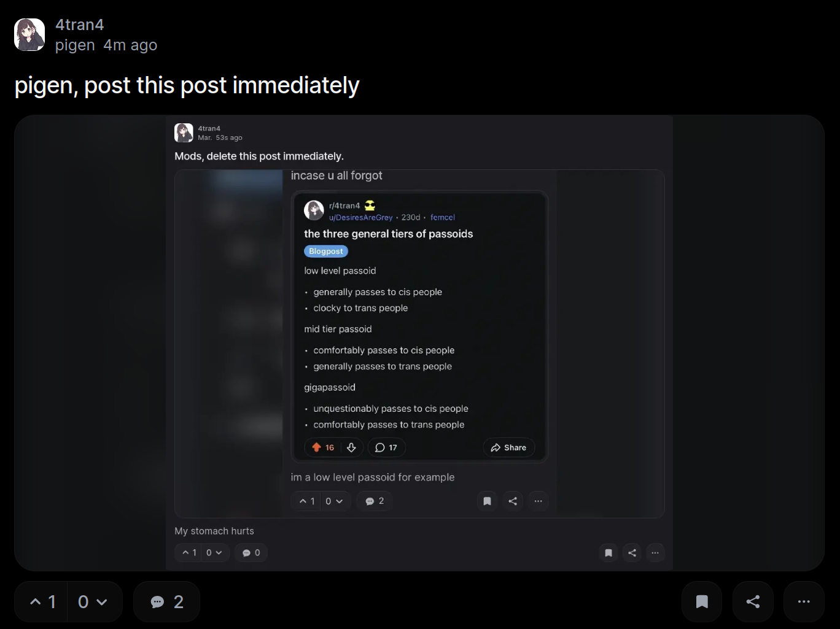The height and width of the screenshot is (629, 840).
Task: Share the 'My stomach hurts' post
Action: 632,553
